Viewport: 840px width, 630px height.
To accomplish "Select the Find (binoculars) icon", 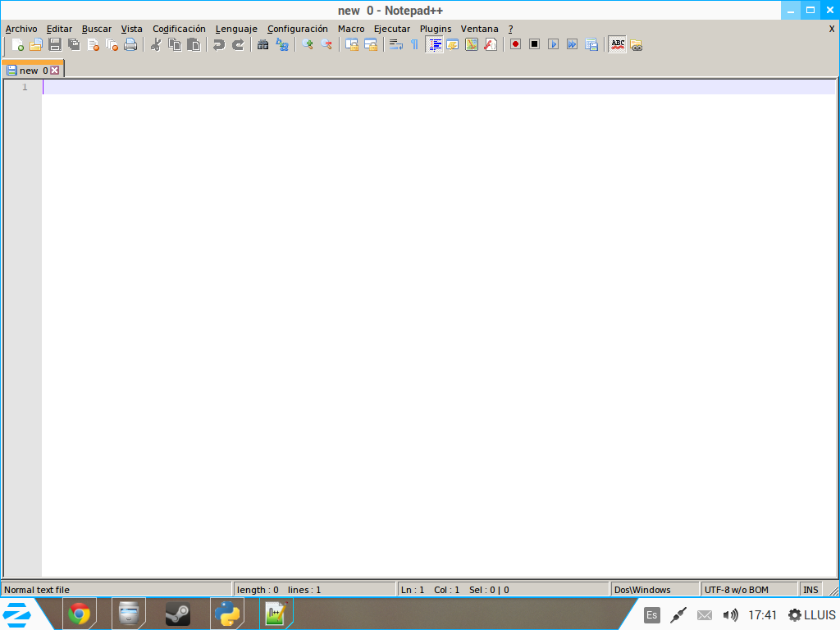I will coord(261,44).
